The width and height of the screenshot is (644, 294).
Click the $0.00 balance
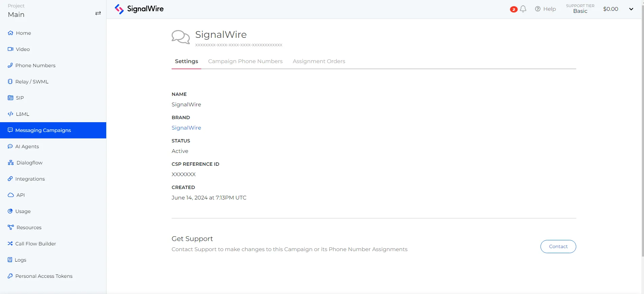point(611,9)
